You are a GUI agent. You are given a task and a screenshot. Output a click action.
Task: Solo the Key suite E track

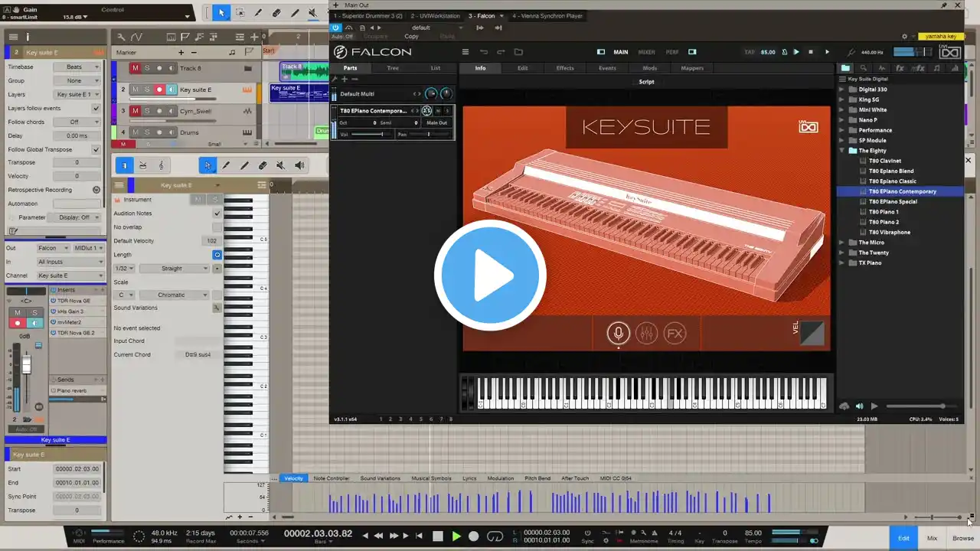point(147,90)
